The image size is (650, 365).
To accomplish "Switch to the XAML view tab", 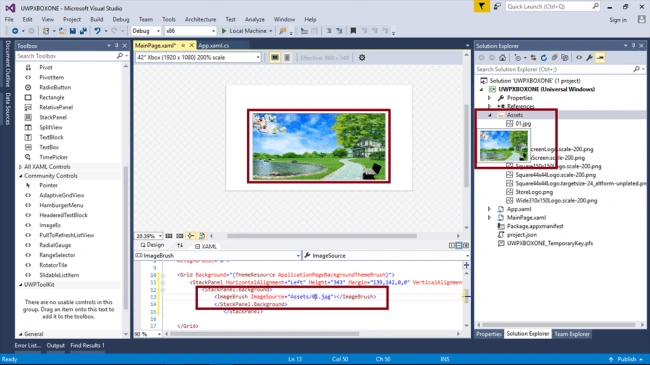I will (206, 246).
